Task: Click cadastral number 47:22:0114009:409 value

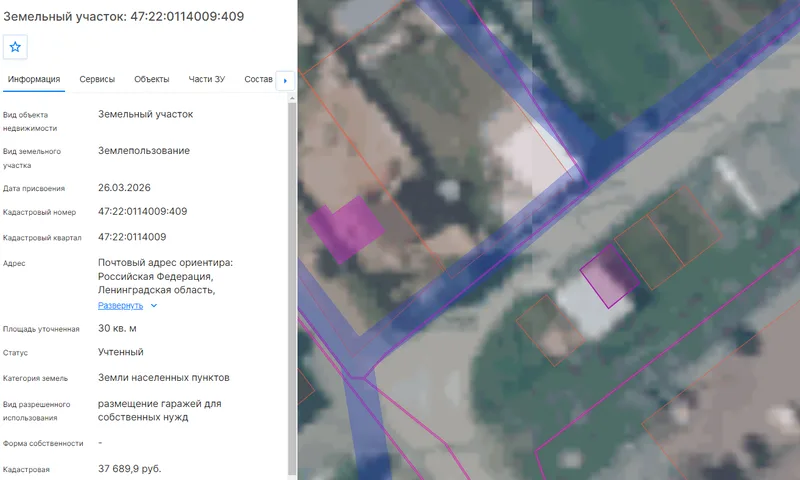Action: [x=142, y=211]
